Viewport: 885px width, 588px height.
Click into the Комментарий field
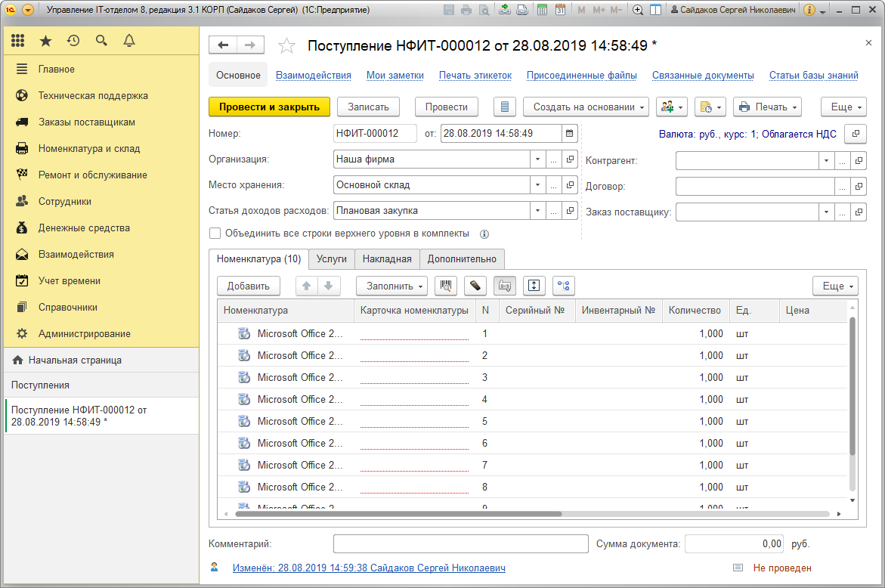coord(460,544)
